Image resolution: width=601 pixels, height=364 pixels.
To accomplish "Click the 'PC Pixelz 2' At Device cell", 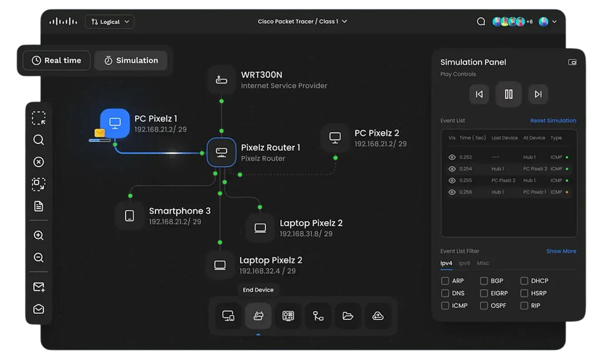I will 535,169.
